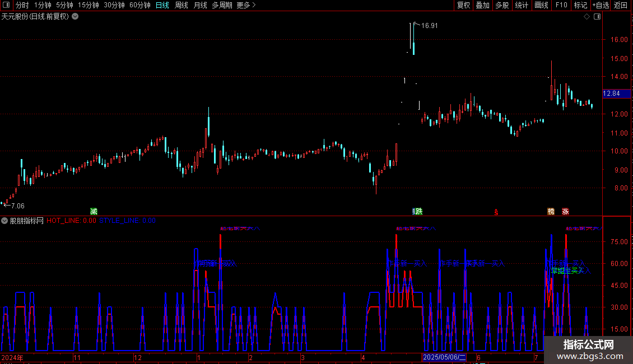This screenshot has height=364, width=633.
Task: Select the 日线 daily chart tab
Action: pos(162,5)
